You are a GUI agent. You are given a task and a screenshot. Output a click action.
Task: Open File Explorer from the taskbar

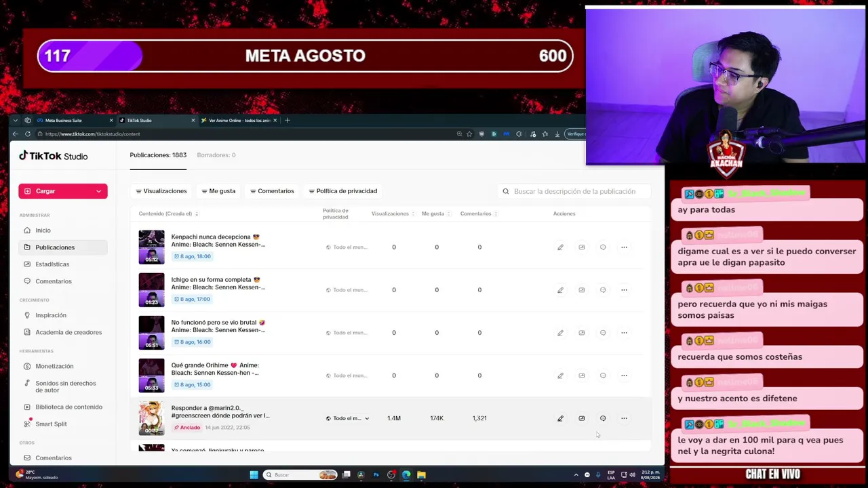pos(421,475)
